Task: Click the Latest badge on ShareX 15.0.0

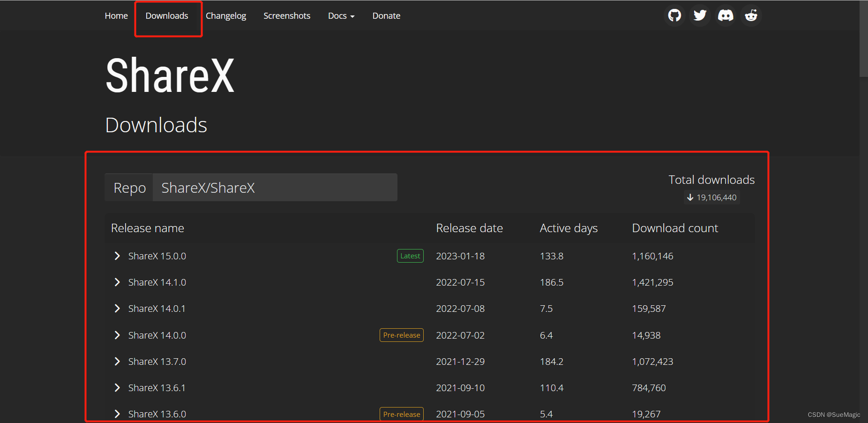Action: pyautogui.click(x=410, y=256)
